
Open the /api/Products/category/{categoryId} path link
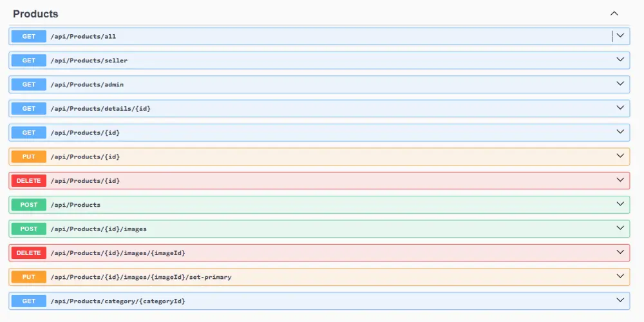pyautogui.click(x=118, y=301)
